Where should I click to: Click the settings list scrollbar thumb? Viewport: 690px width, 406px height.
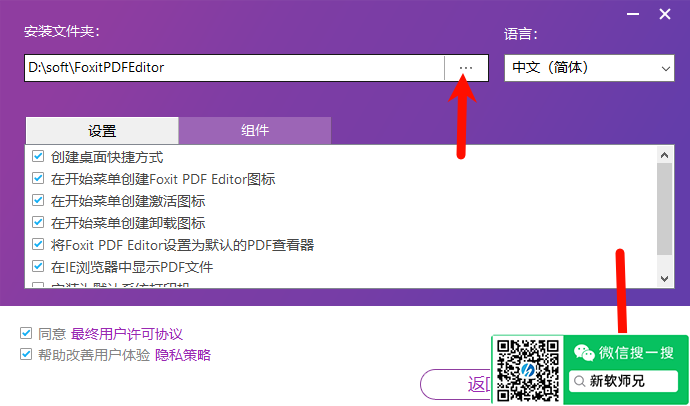click(x=664, y=209)
